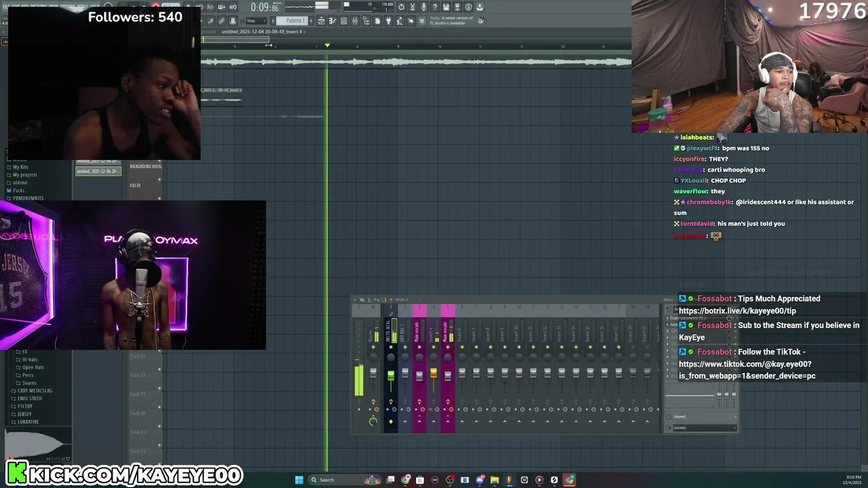The width and height of the screenshot is (868, 488).
Task: Click the scissors cut tool icon
Action: point(412,7)
